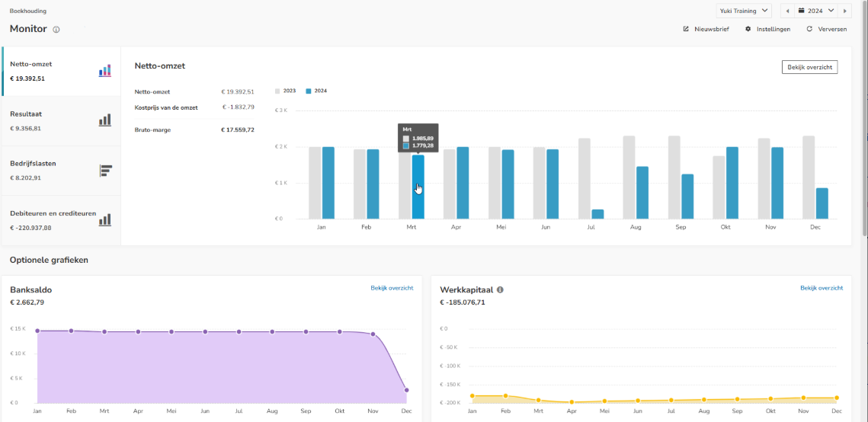
Task: Click the Optionele grafieken heading
Action: point(49,260)
